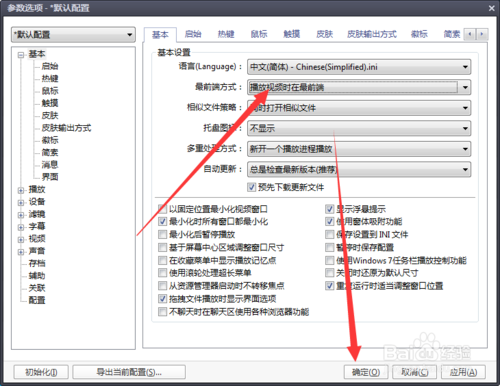Enable 使用滚轮处理超长菜单
This screenshot has height=386, width=500.
pyautogui.click(x=162, y=273)
